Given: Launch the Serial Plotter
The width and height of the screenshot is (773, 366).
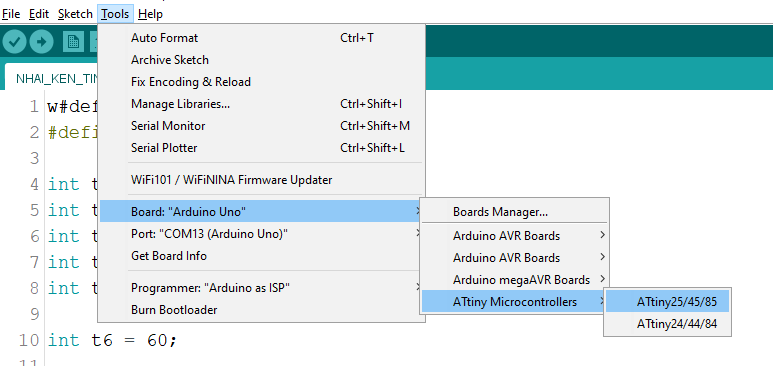Looking at the screenshot, I should click(261, 148).
